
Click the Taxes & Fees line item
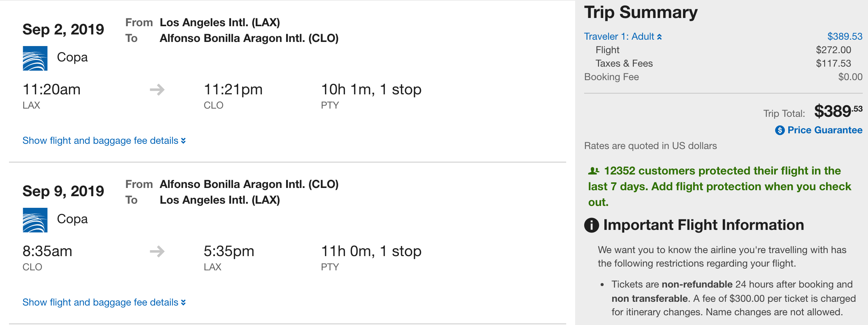[624, 64]
